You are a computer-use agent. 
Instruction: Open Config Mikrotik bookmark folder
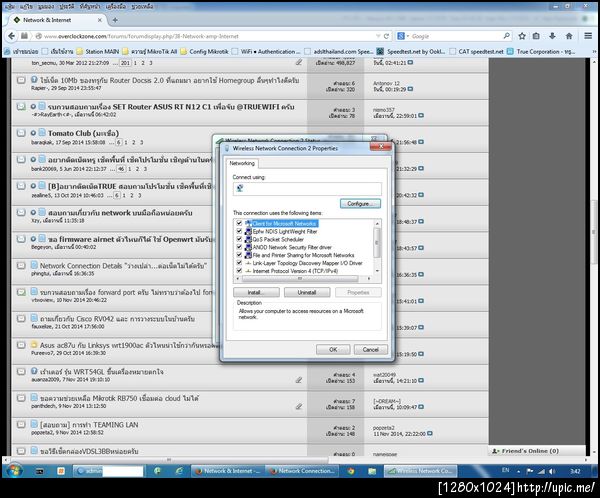(204, 51)
